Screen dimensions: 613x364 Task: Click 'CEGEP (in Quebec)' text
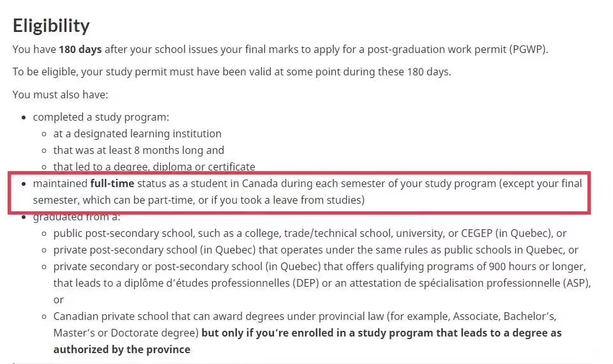506,234
